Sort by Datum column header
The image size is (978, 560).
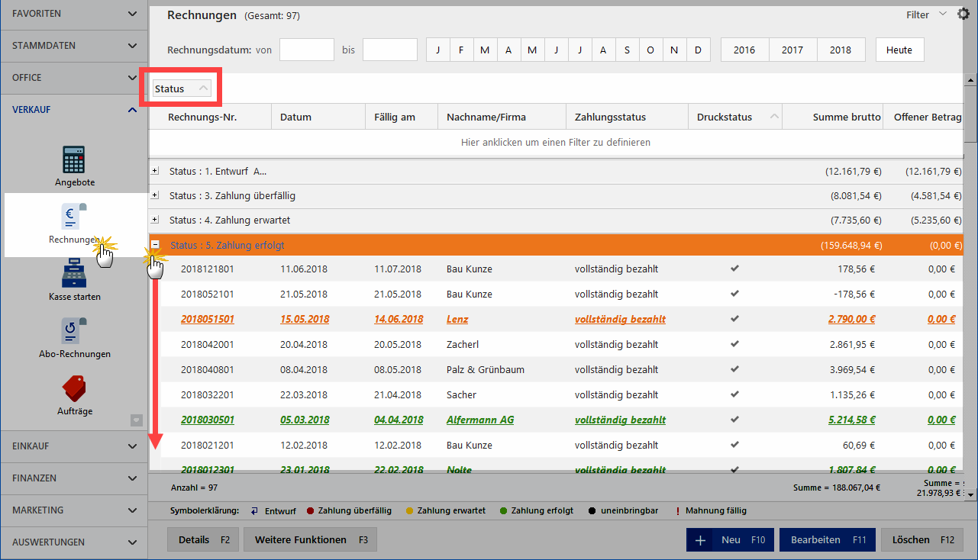[318, 117]
